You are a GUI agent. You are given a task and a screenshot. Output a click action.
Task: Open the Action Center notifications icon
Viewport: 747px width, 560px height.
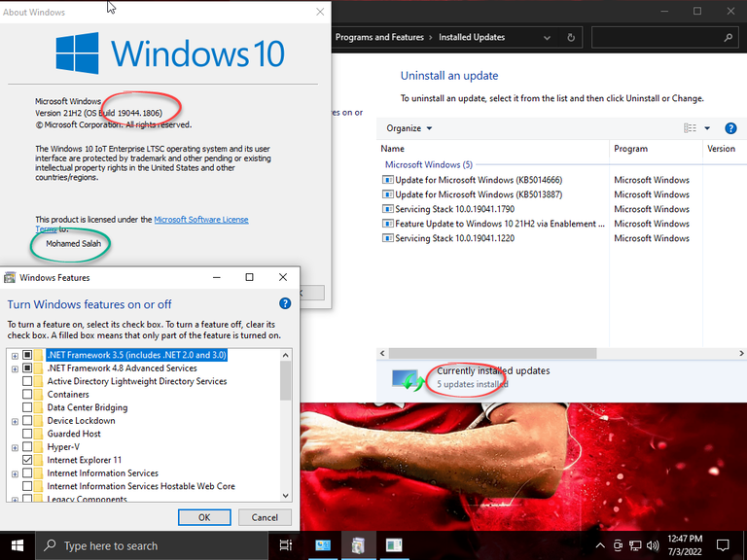point(723,545)
